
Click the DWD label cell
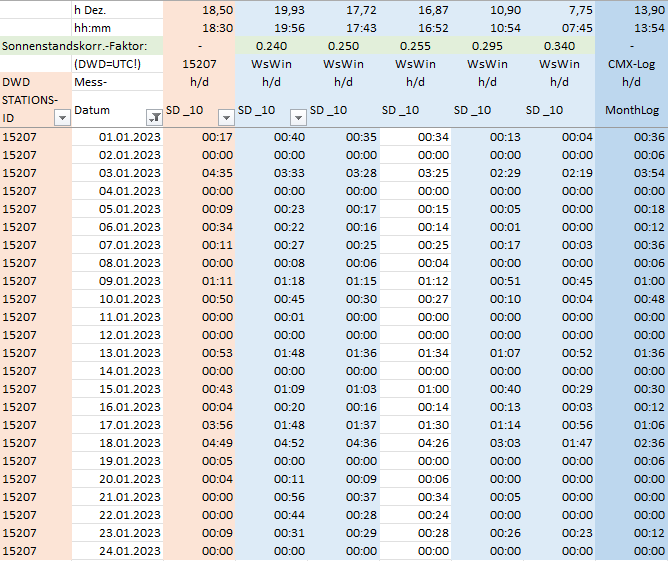tap(35, 82)
